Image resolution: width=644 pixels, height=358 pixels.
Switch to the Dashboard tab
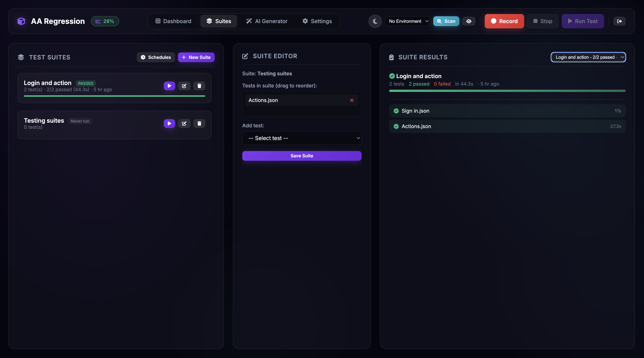(x=173, y=21)
